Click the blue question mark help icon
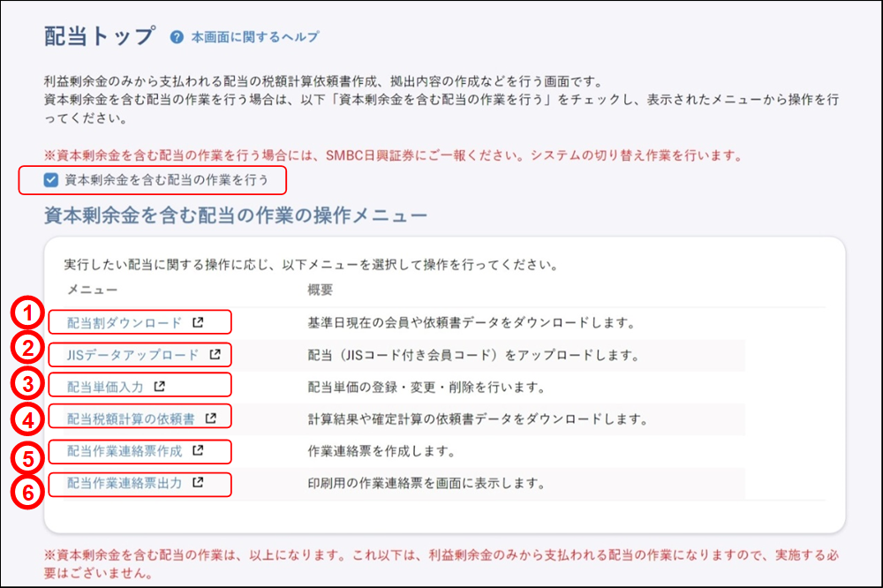Viewport: 883px width, 588px height. 177,37
